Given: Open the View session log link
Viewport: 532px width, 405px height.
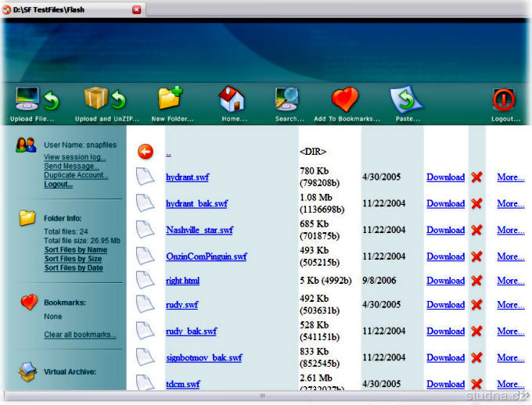Looking at the screenshot, I should [x=75, y=157].
